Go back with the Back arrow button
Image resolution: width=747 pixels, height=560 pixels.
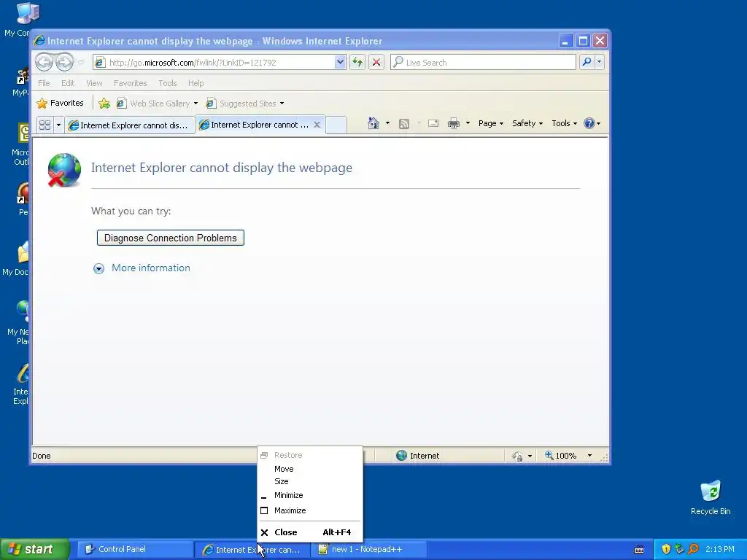coord(44,62)
